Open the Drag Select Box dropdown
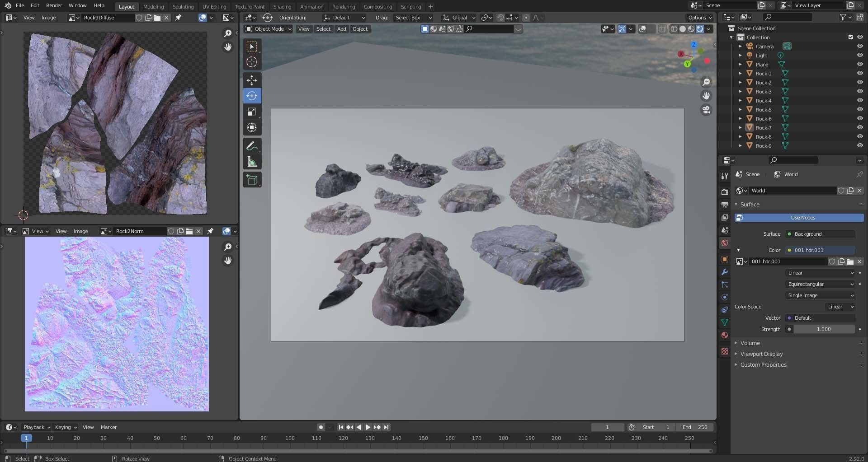 click(x=414, y=18)
